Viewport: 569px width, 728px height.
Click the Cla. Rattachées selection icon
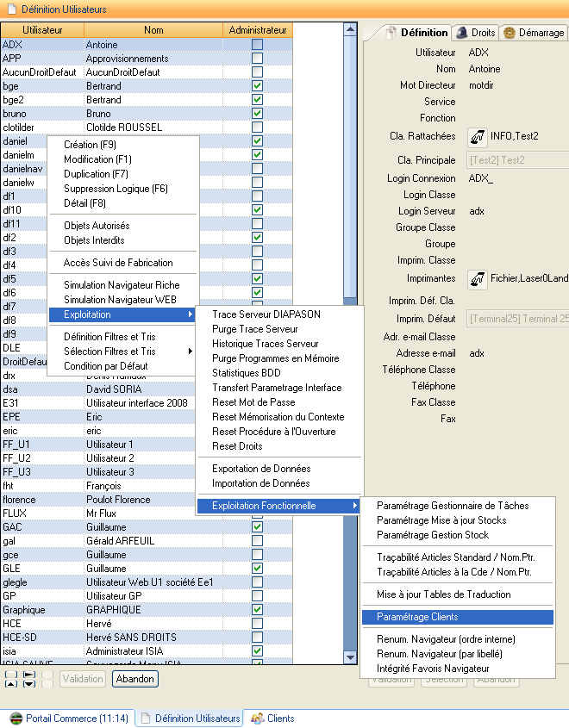pos(477,137)
